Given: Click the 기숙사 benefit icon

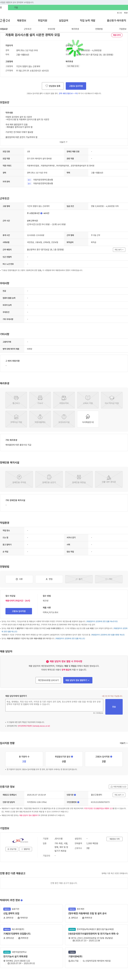Looking at the screenshot, I should [40, 400].
